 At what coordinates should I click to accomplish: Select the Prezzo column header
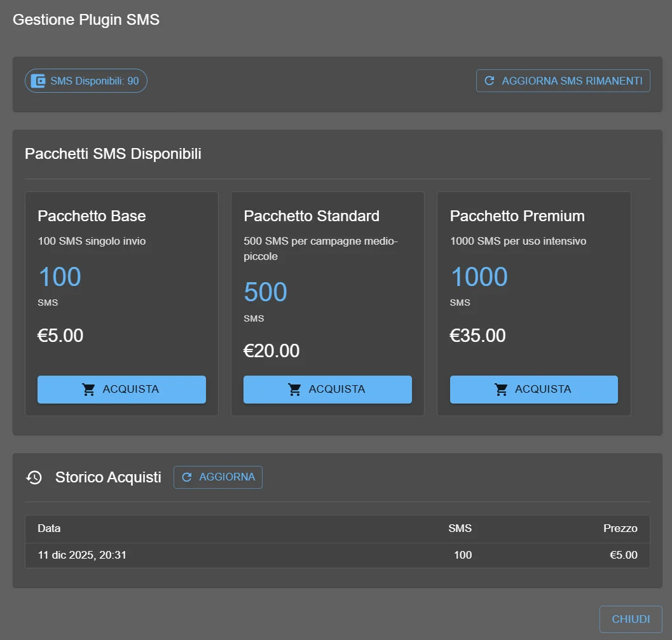(621, 528)
